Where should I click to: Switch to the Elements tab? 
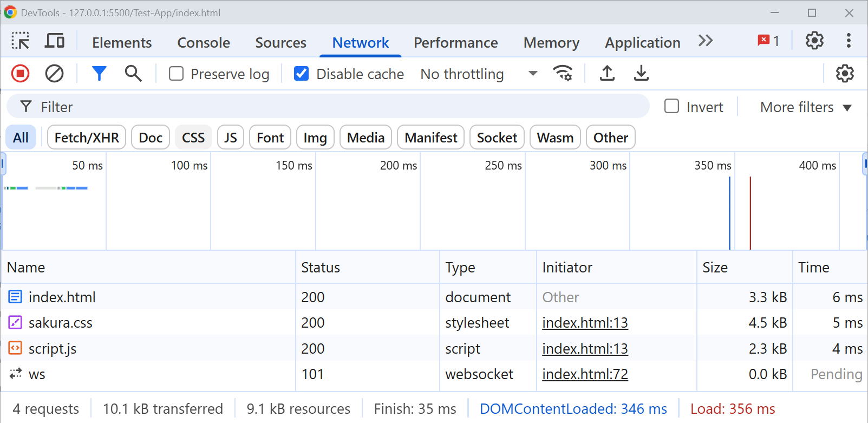click(x=122, y=43)
